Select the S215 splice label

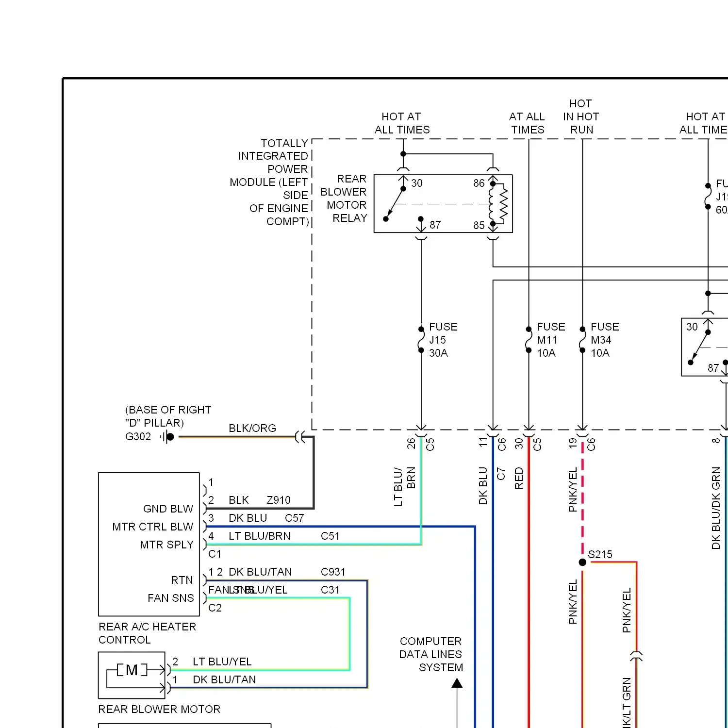[600, 554]
